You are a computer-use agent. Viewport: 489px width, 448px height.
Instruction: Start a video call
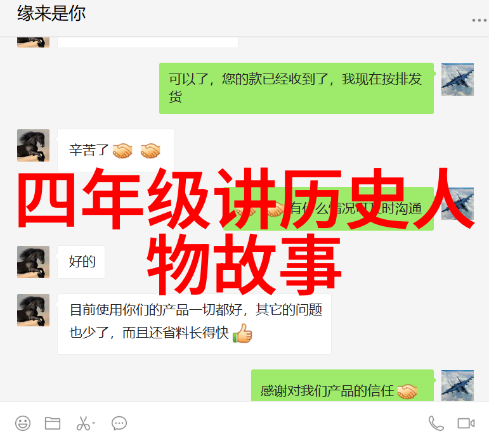click(x=466, y=423)
